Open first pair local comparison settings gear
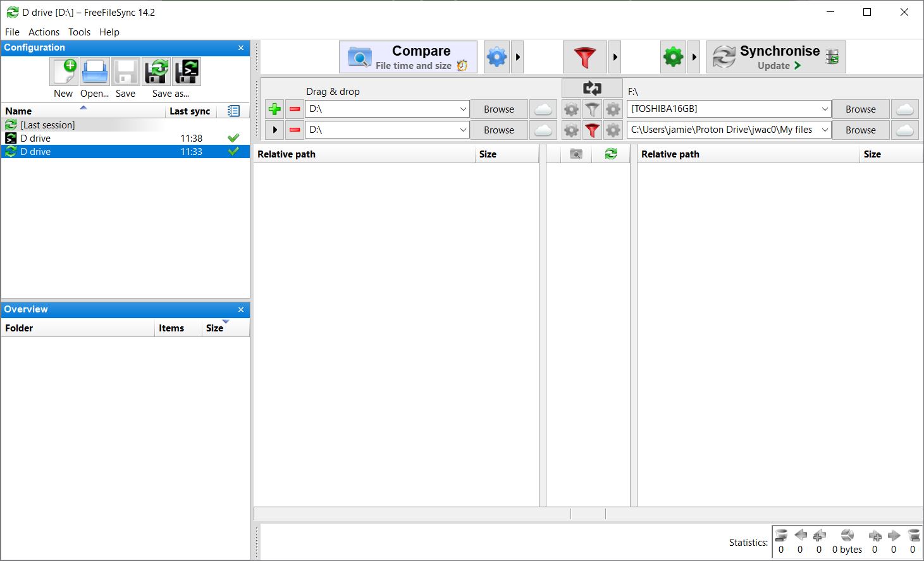 point(571,109)
